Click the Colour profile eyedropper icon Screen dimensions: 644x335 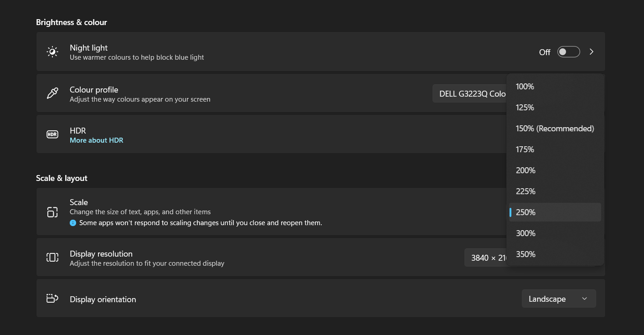(52, 93)
